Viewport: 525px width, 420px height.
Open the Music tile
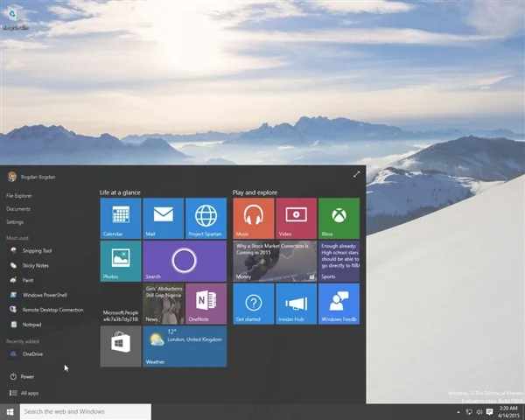(254, 218)
